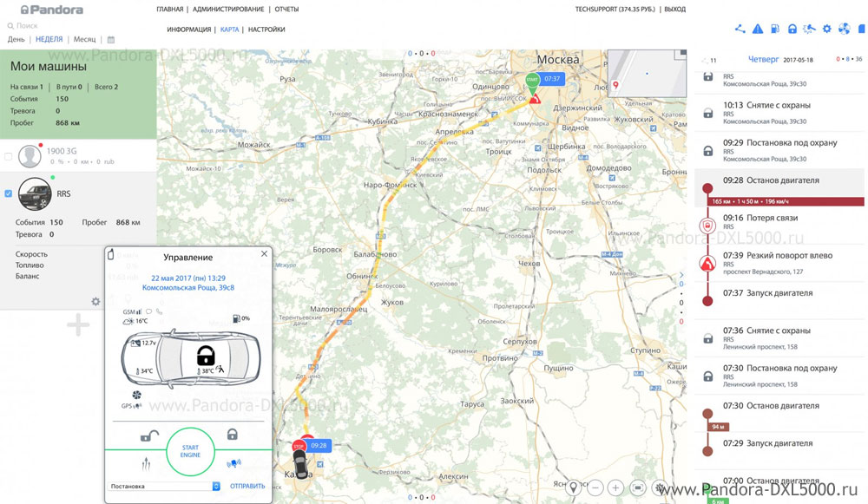Zoom out the map with minus button
Screen dimensions: 868x504
[x=595, y=488]
